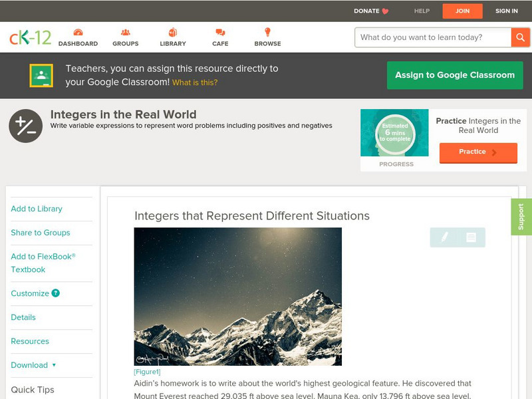Click the 'Integers in the Real World' title
This screenshot has height=399, width=532.
pyautogui.click(x=124, y=114)
